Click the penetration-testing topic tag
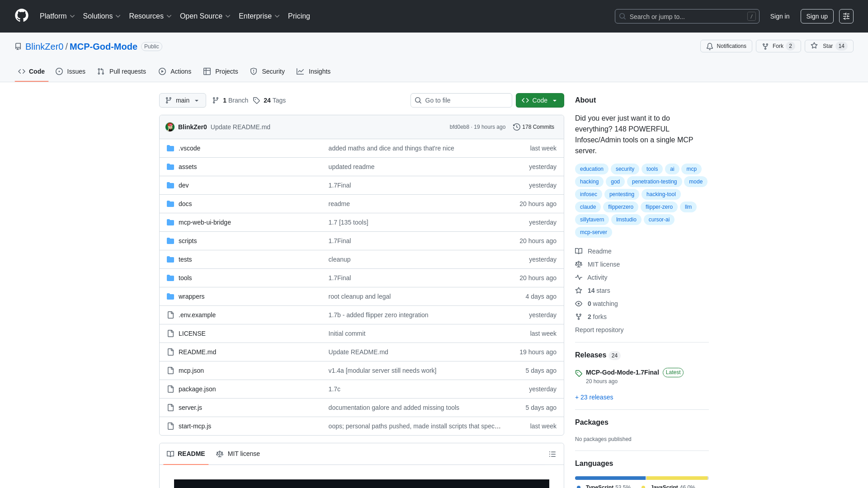 tap(654, 182)
